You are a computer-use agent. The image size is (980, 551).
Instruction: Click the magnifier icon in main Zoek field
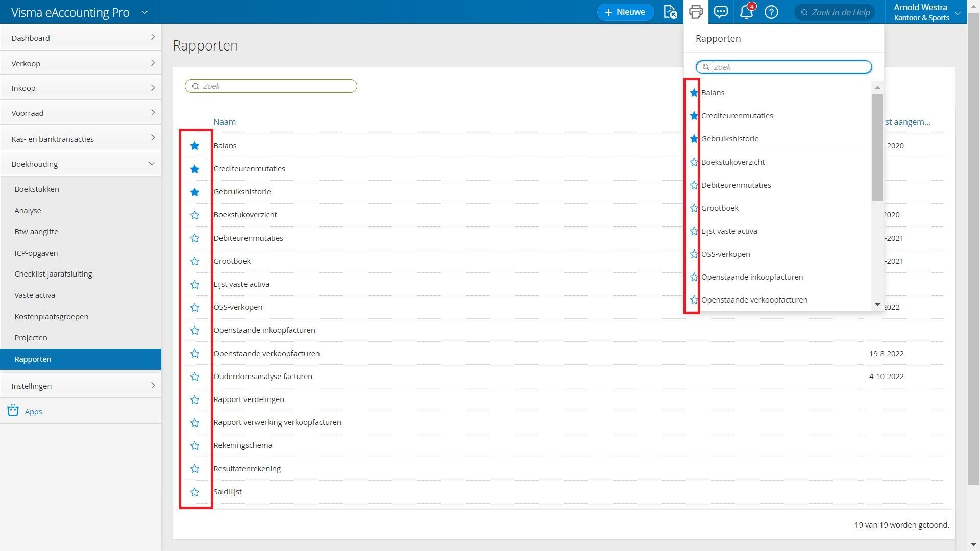click(x=195, y=86)
